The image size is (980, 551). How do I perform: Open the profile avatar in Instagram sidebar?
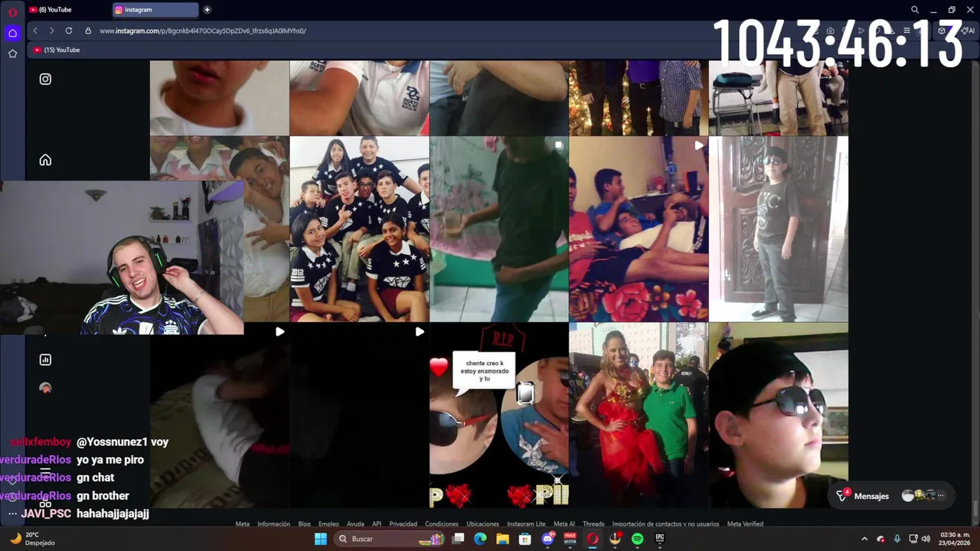click(x=45, y=388)
